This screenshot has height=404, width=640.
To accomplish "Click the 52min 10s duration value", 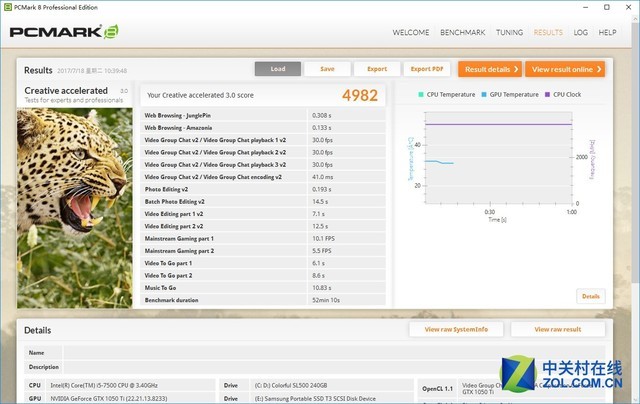I will pos(326,300).
